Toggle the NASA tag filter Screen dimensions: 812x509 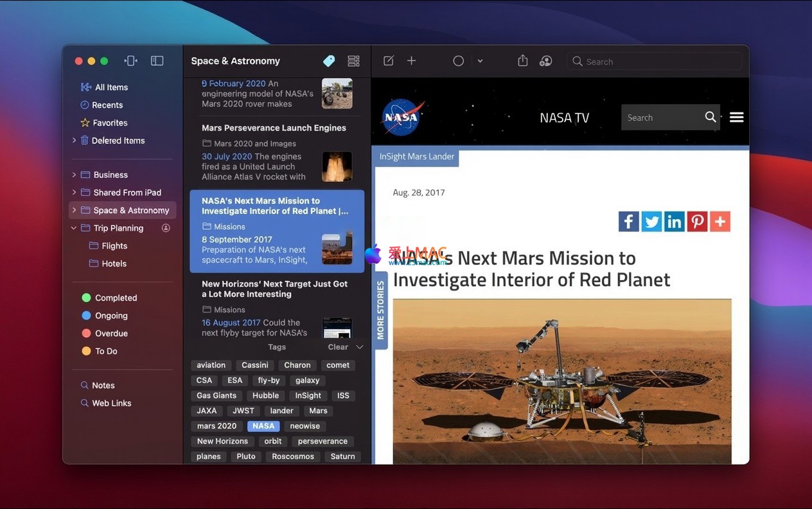(263, 426)
